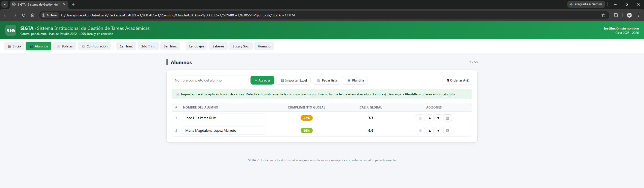644x188 pixels.
Task: Close the SIGTA browser tab
Action: (x=64, y=4)
